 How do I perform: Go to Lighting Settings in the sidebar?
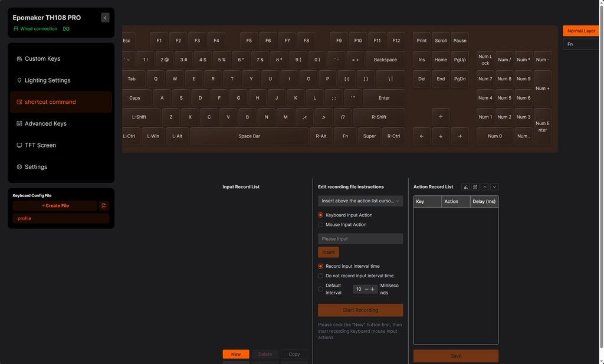tap(61, 80)
